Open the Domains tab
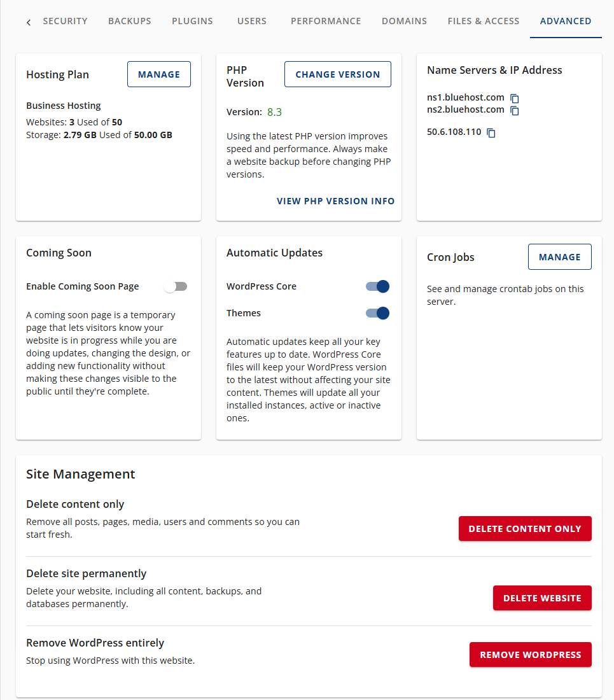 point(404,21)
